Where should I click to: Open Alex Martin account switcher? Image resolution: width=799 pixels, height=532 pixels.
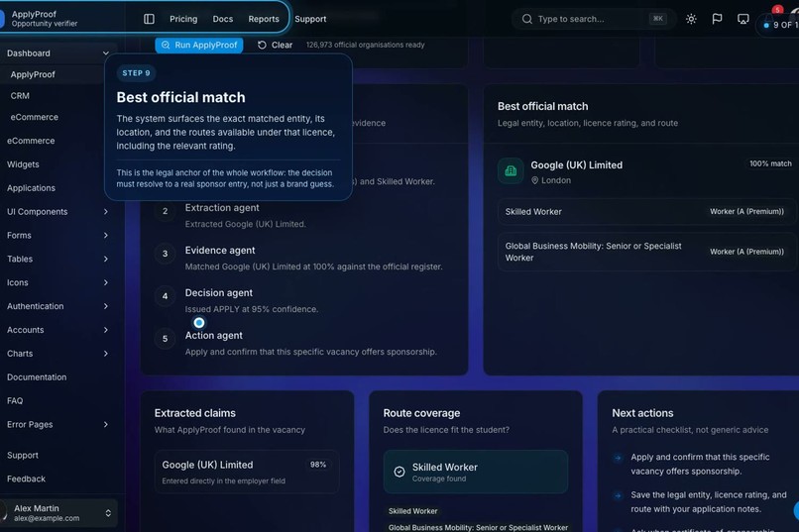tap(58, 512)
